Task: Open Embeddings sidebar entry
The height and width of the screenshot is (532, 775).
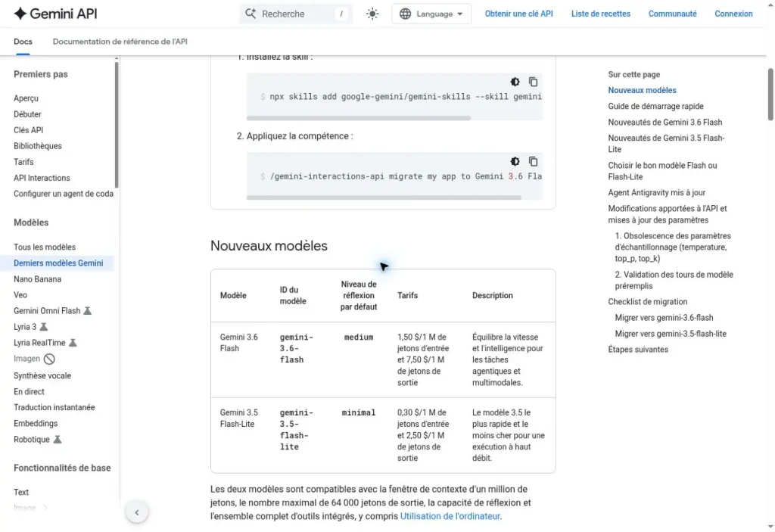Action: coord(35,423)
